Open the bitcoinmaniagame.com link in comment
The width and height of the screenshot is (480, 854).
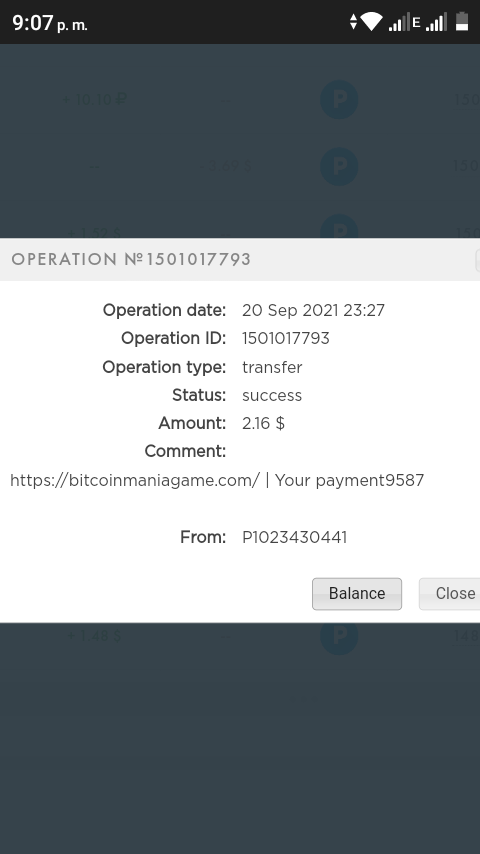(135, 480)
